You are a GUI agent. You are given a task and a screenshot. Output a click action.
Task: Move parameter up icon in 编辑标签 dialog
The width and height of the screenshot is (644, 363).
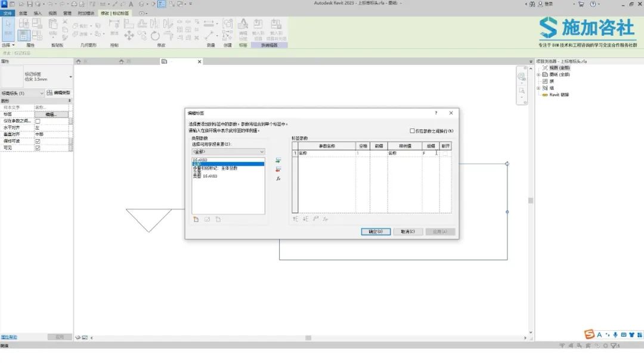(x=295, y=219)
